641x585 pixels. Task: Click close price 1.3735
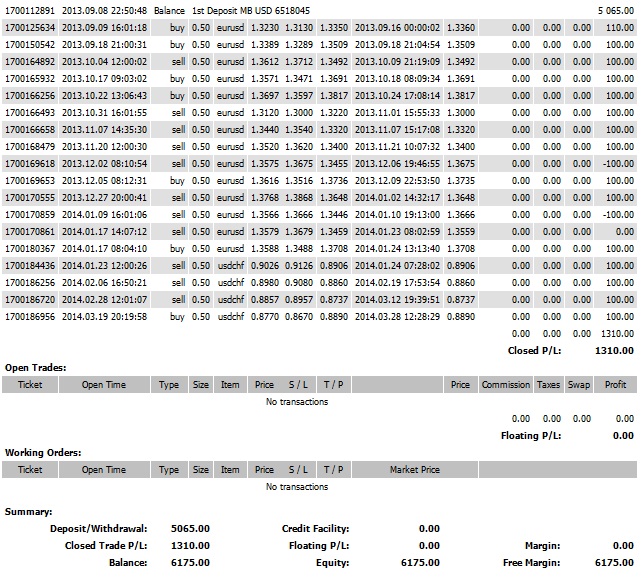(x=461, y=181)
